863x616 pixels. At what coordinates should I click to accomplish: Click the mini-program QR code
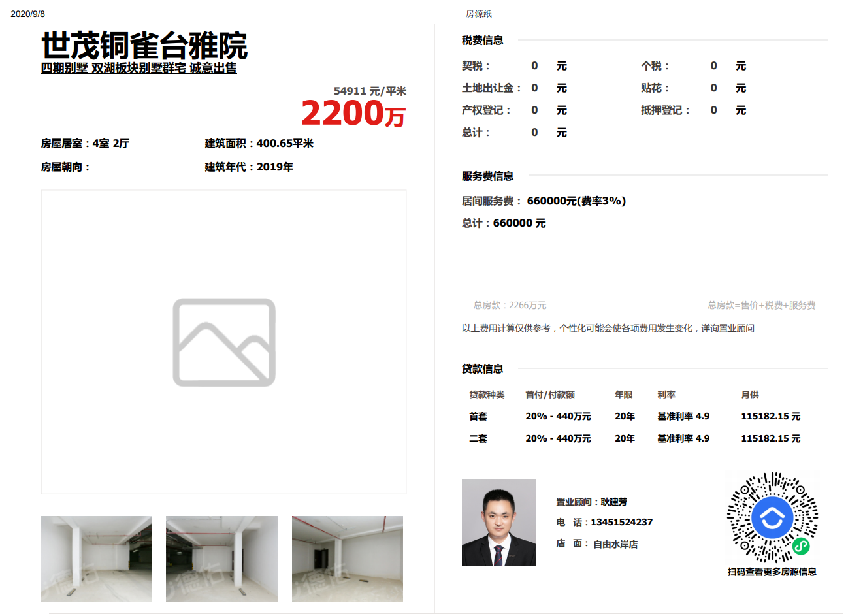772,517
